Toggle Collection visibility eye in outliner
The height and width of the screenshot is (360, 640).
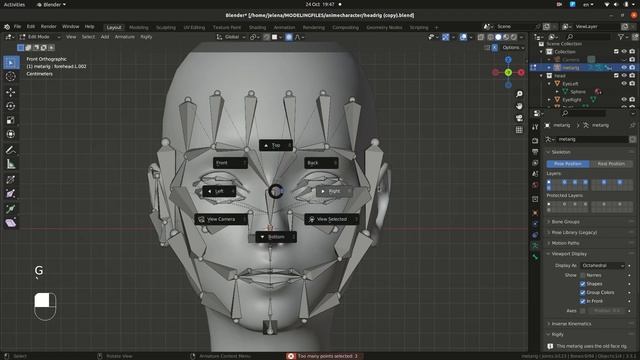pos(624,51)
